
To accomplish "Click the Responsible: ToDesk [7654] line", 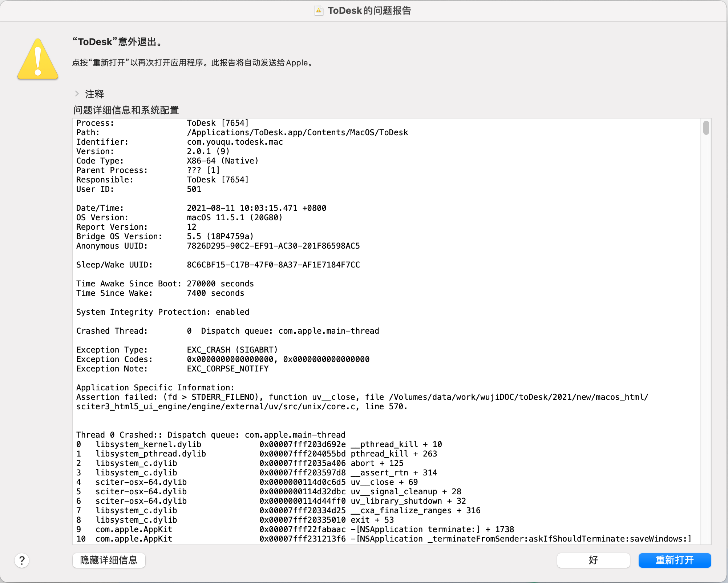I will pos(162,180).
